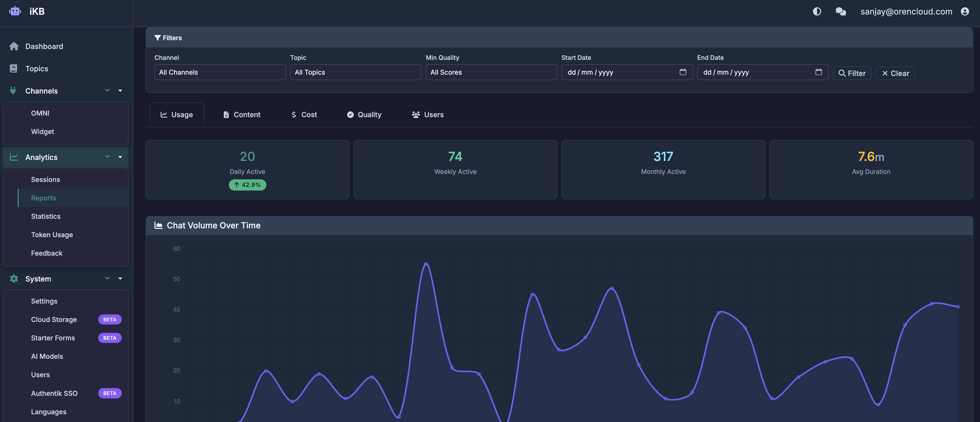Viewport: 980px width, 422px height.
Task: Click the Dashboard home icon
Action: click(x=14, y=46)
